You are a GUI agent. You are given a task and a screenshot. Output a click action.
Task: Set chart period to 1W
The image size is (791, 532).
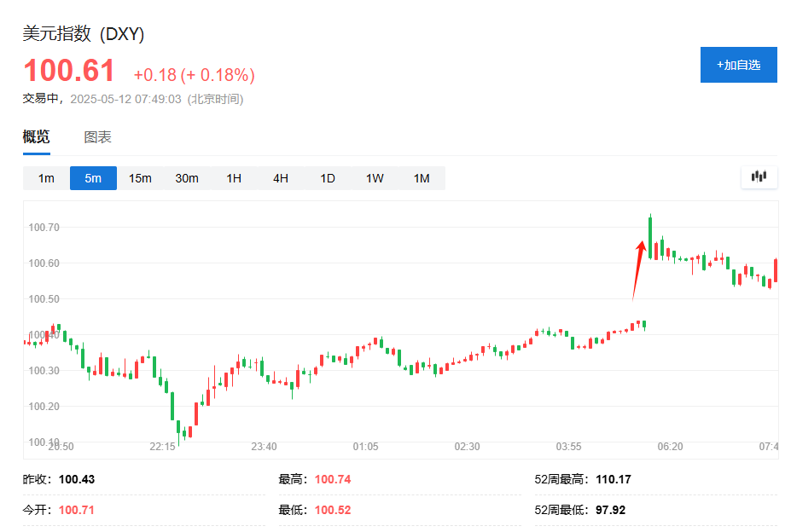pos(375,178)
